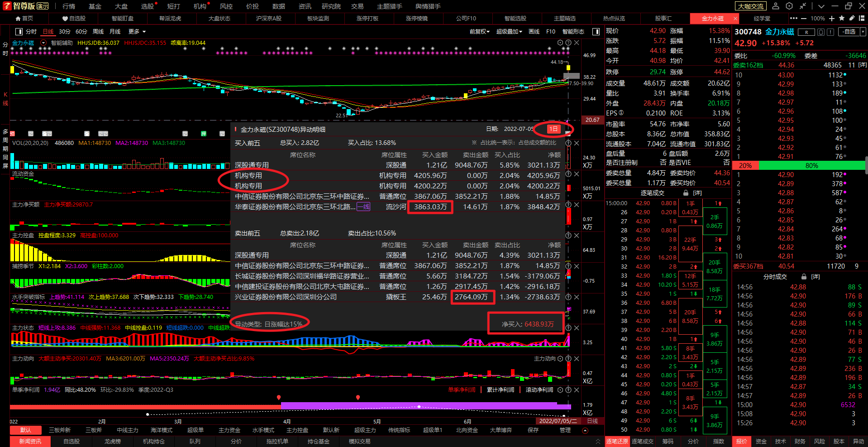Screen dimensions: 868x447
Task: Toggle the right side panel icon after 智能形态
Action: pos(596,32)
